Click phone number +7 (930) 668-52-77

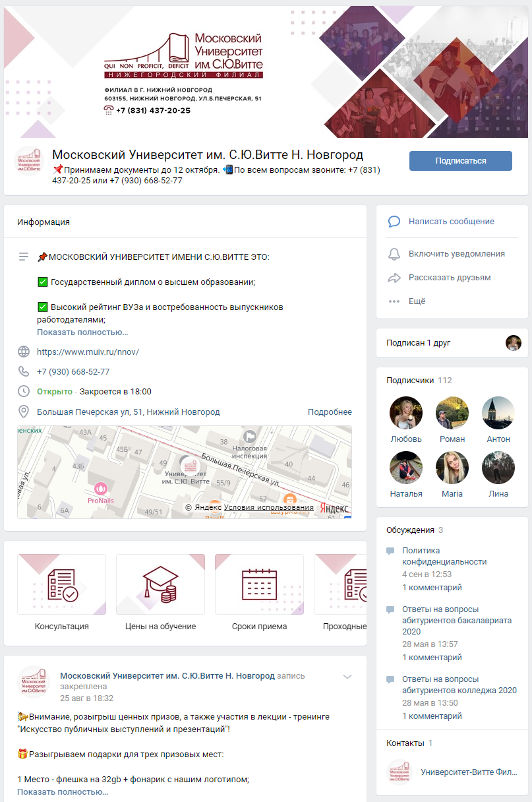tap(73, 371)
